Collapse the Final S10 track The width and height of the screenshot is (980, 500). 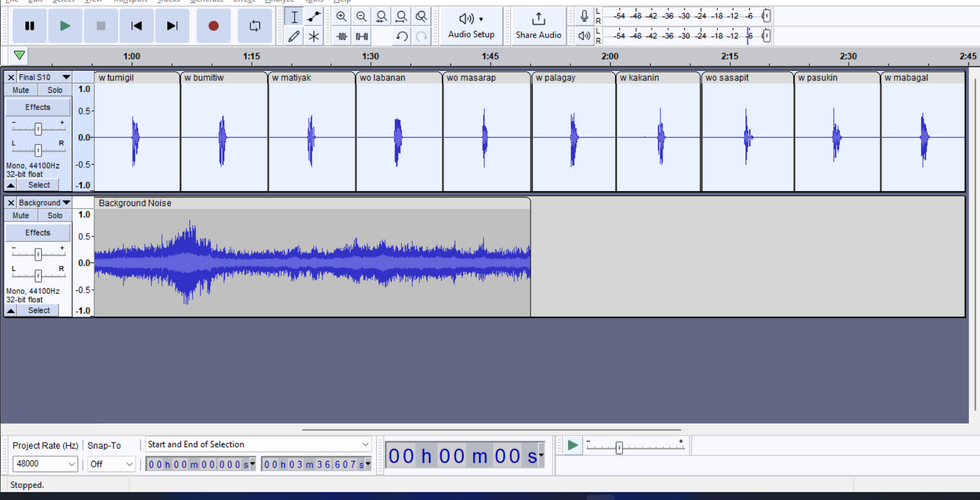point(11,185)
